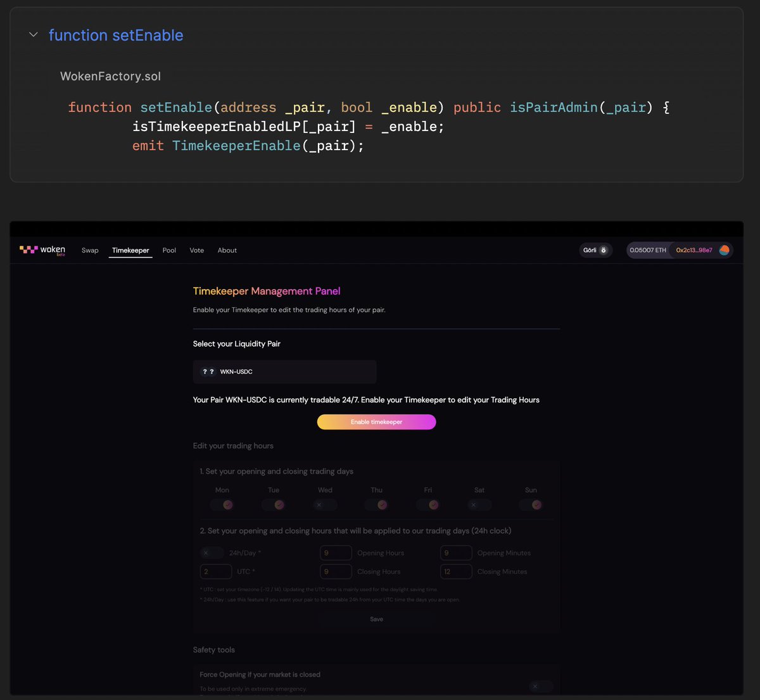This screenshot has height=700, width=760.
Task: Click the Timekeeper Management Panel heading
Action: click(267, 291)
